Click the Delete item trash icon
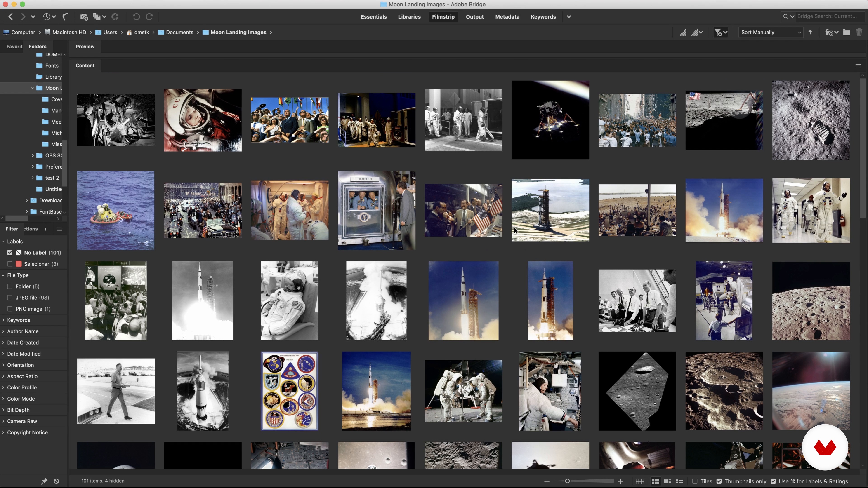The width and height of the screenshot is (868, 488). pyautogui.click(x=859, y=32)
